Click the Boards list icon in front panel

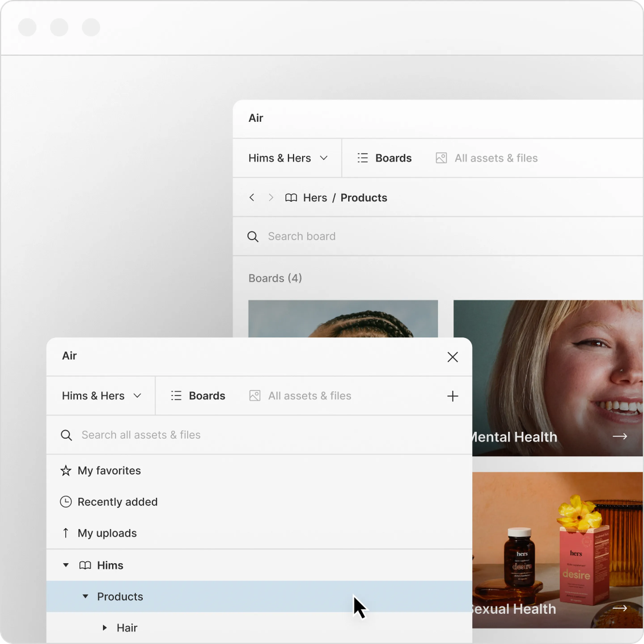coord(176,396)
